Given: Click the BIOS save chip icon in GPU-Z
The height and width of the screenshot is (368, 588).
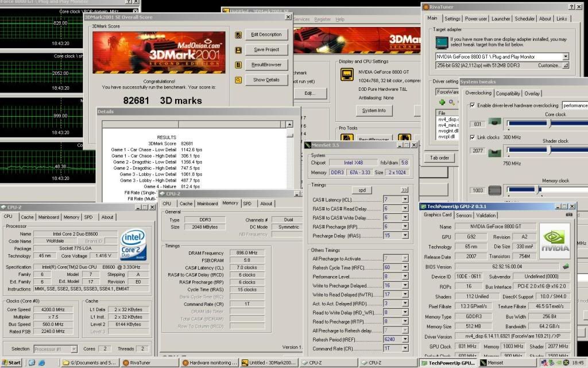Looking at the screenshot, I should click(x=565, y=266).
